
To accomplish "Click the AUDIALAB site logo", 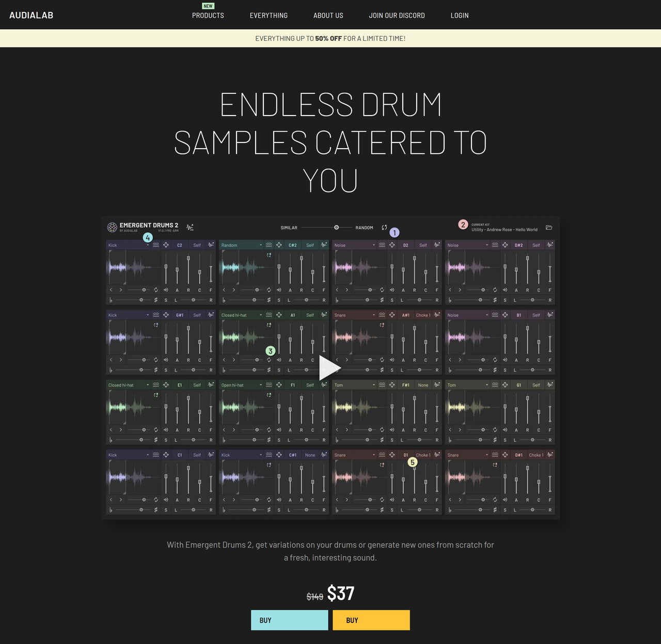I will 32,15.
